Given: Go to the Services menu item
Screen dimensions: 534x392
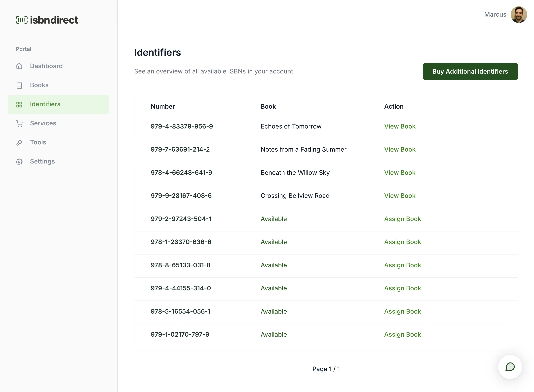Looking at the screenshot, I should [x=43, y=123].
